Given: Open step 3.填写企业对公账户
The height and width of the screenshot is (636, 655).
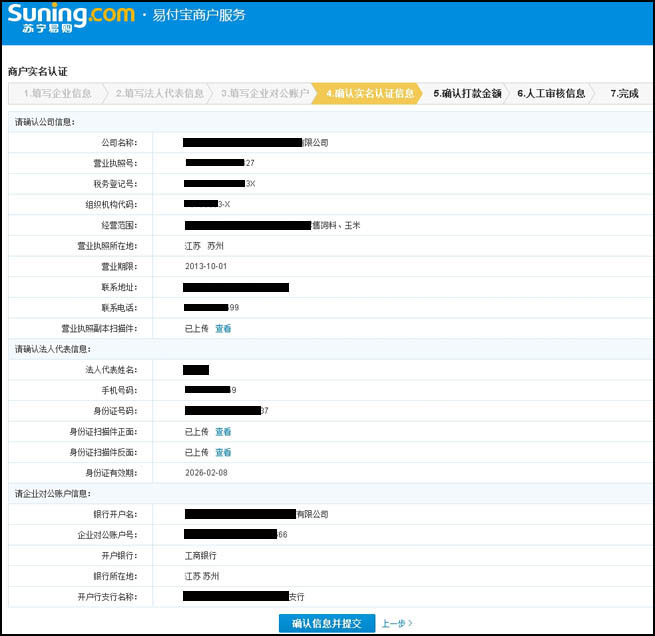Looking at the screenshot, I should (x=263, y=94).
